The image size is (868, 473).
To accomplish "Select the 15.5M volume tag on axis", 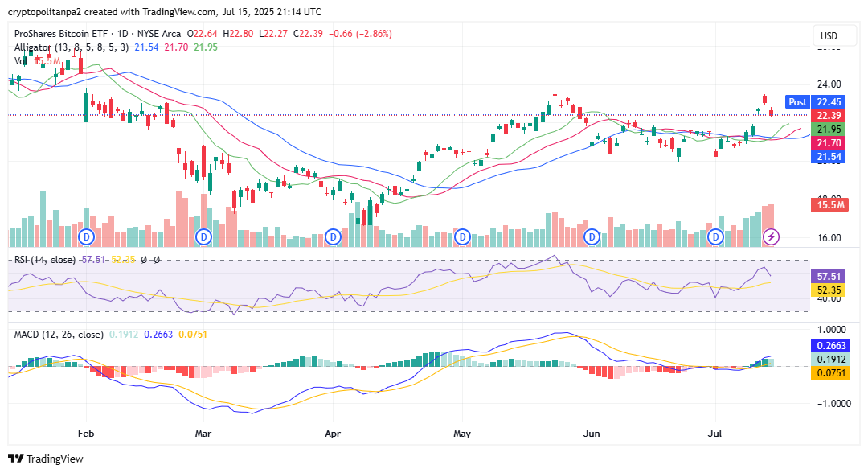I will [829, 205].
